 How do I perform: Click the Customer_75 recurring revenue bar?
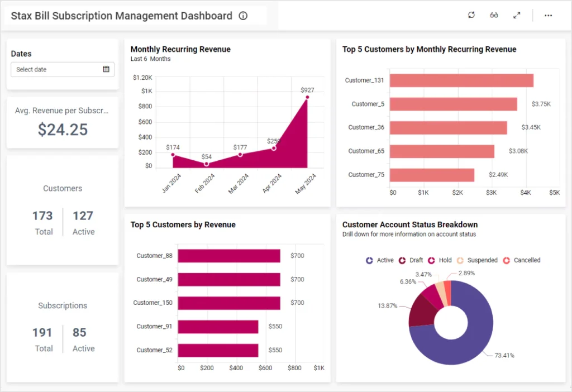point(432,175)
